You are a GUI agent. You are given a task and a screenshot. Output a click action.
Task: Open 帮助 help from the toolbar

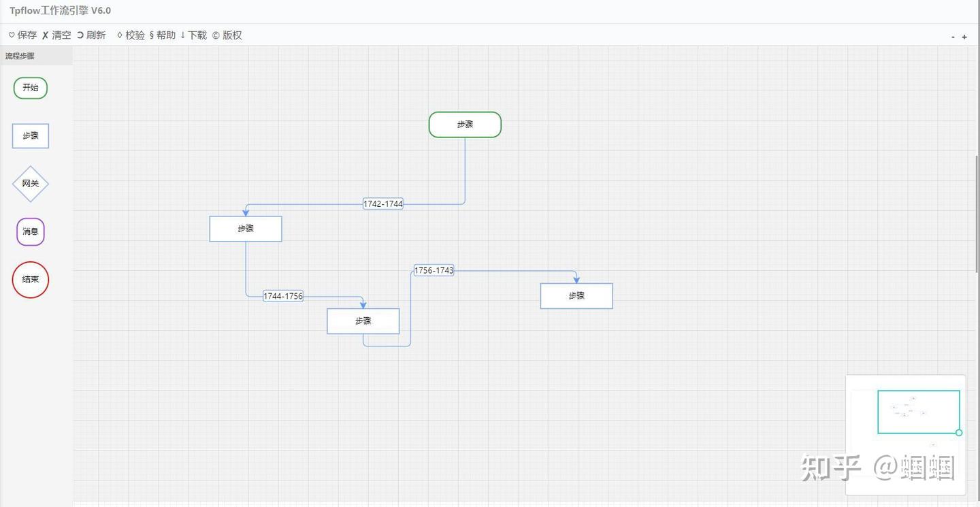(162, 35)
